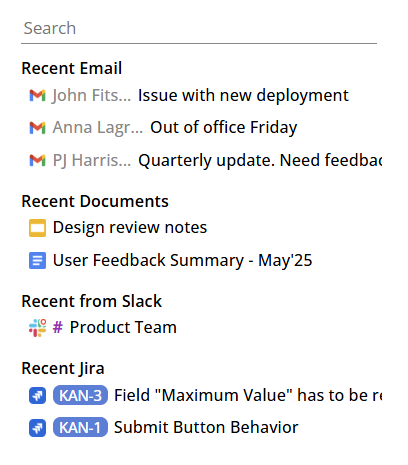
Task: Open the Quarterly update email
Action: click(260, 160)
